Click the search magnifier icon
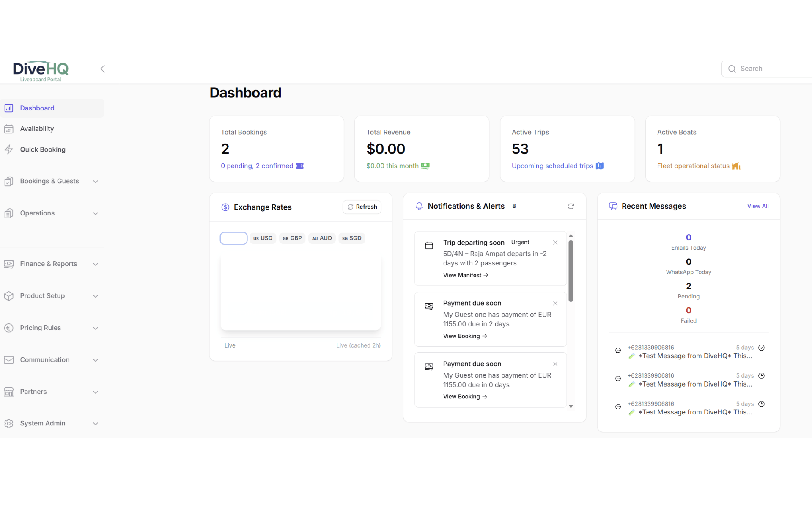The height and width of the screenshot is (508, 812). (x=732, y=69)
